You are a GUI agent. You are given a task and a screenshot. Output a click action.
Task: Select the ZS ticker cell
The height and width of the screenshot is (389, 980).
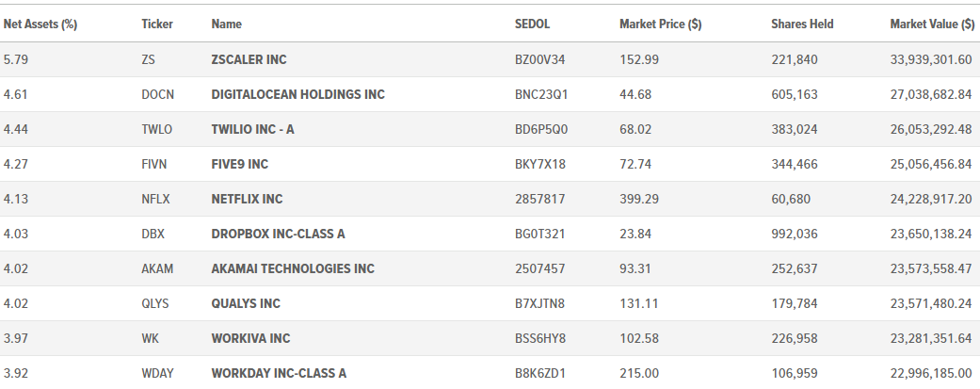click(148, 59)
